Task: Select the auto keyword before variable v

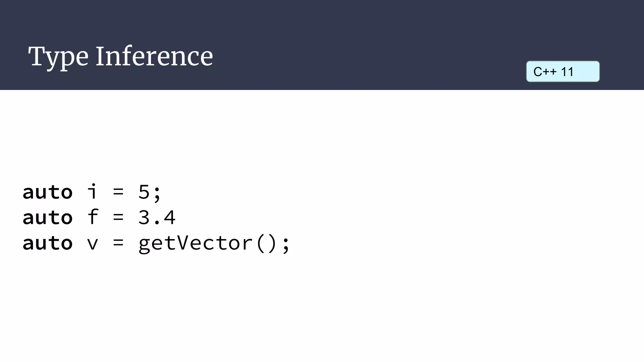Action: pos(47,243)
